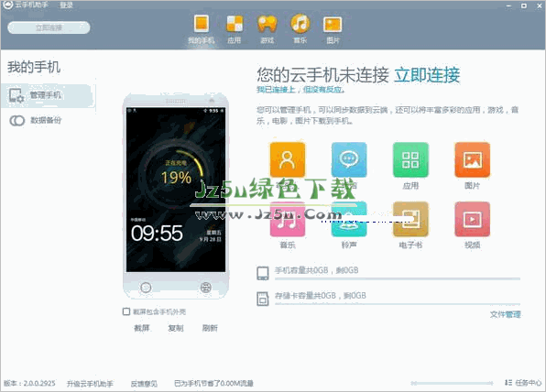The height and width of the screenshot is (392, 546).
Task: Enable the 截屏包含手机外壳 checkbox
Action: click(x=126, y=311)
